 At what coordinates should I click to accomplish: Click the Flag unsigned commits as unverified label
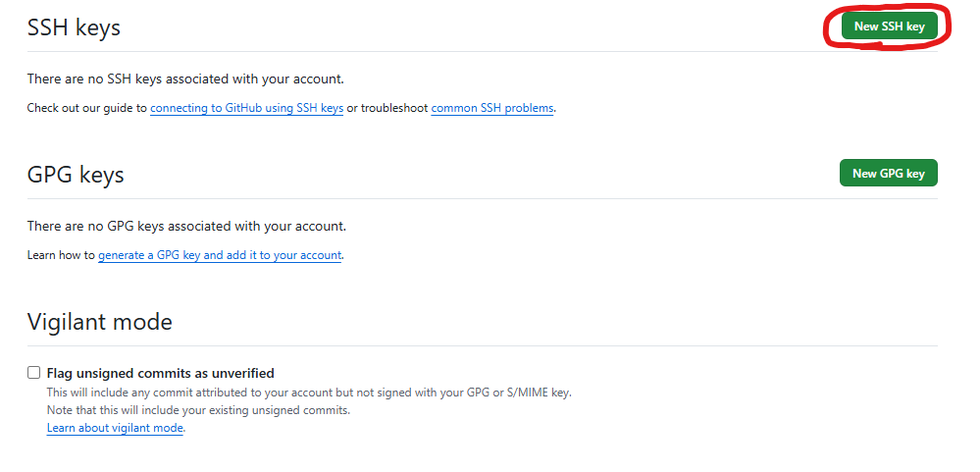tap(160, 373)
